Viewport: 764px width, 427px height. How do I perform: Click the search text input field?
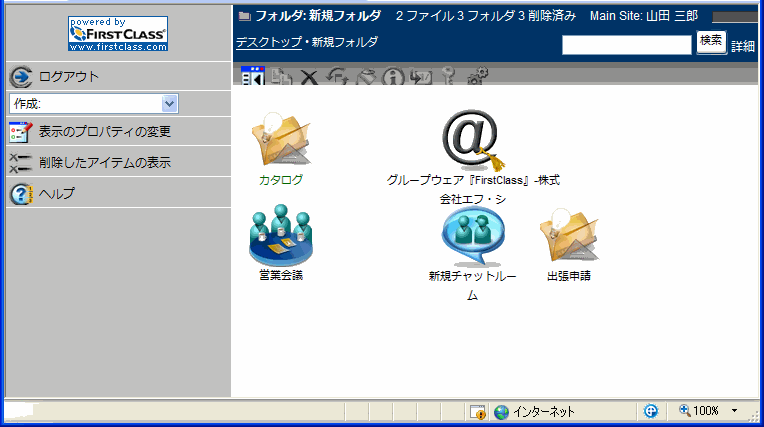coord(626,44)
